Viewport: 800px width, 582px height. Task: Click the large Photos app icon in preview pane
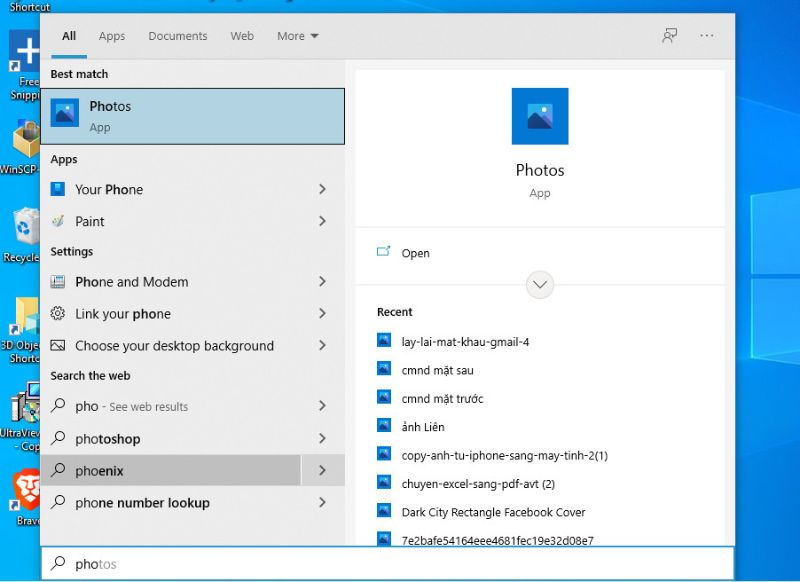tap(540, 116)
